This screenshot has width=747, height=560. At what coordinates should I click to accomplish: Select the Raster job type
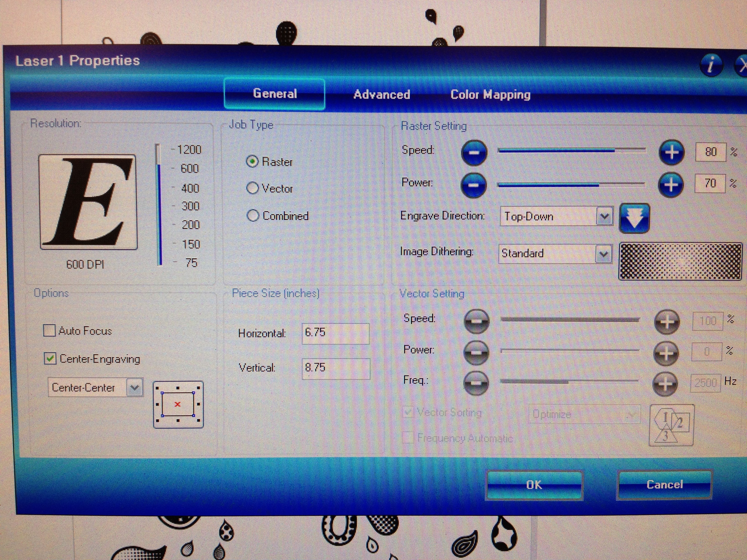pyautogui.click(x=252, y=162)
